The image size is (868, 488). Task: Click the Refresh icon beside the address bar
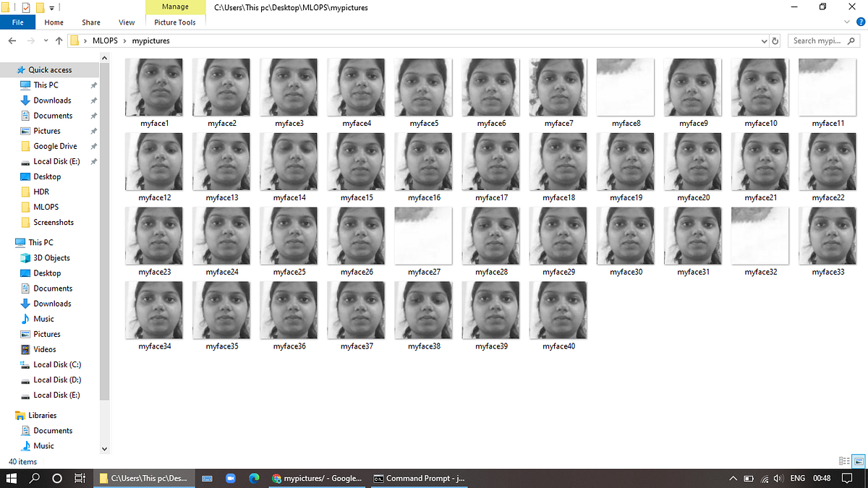(775, 40)
